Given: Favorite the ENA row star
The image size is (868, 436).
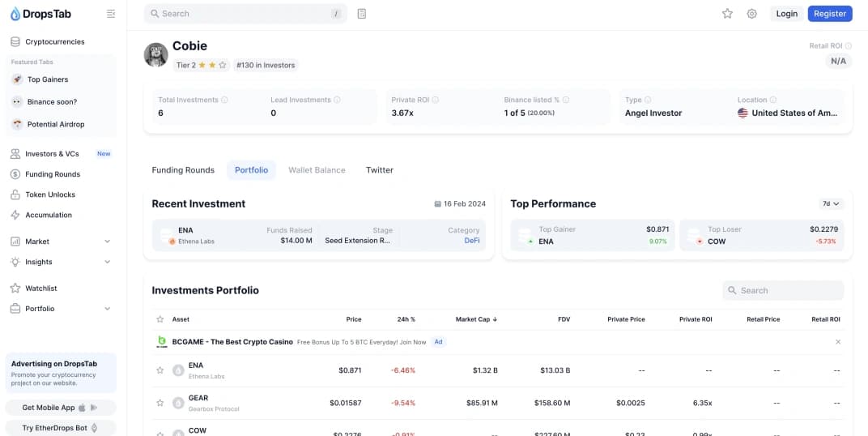Looking at the screenshot, I should (x=160, y=370).
